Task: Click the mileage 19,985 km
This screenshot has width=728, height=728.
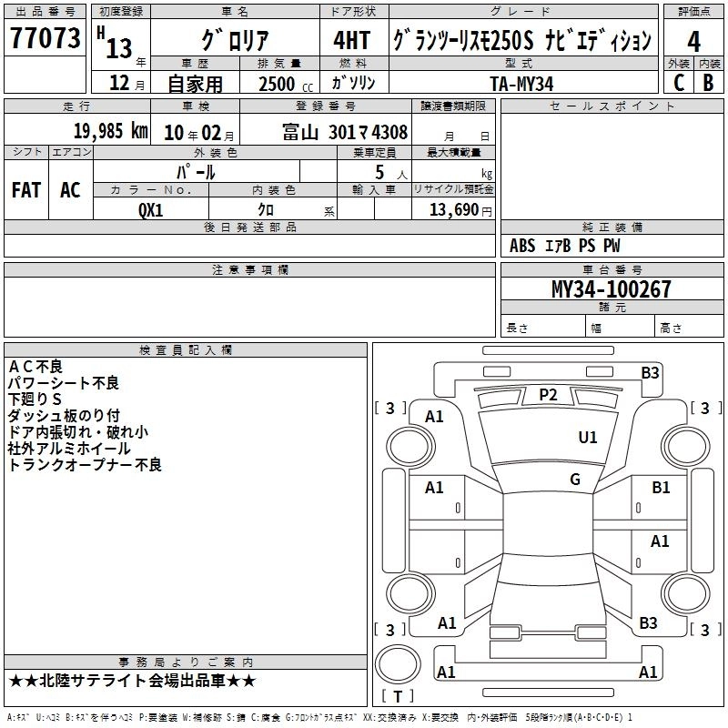Action: click(x=110, y=131)
